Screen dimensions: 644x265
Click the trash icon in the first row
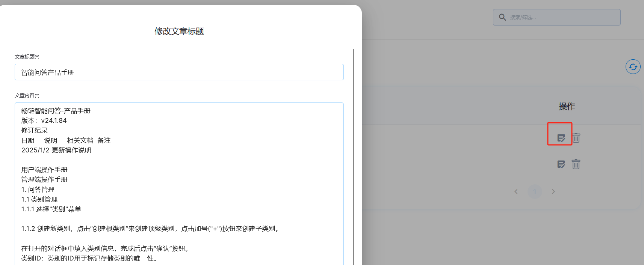(576, 138)
